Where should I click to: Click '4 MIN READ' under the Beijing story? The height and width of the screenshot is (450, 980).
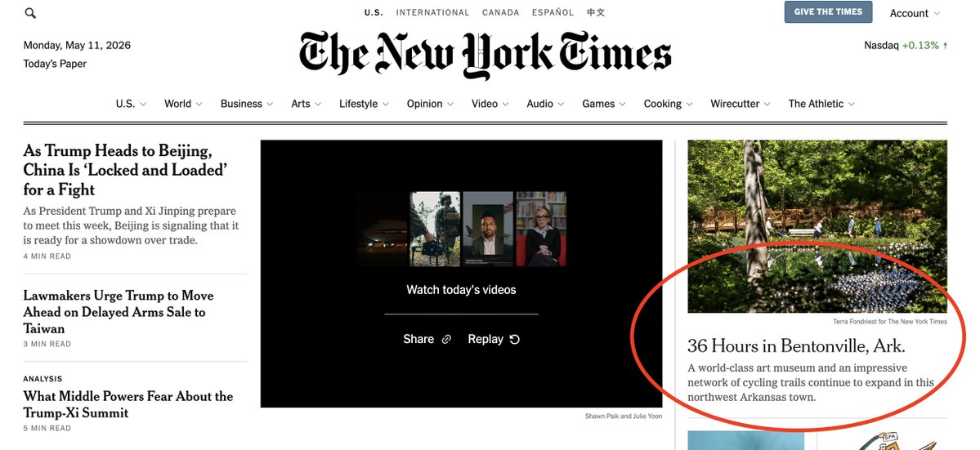(47, 256)
